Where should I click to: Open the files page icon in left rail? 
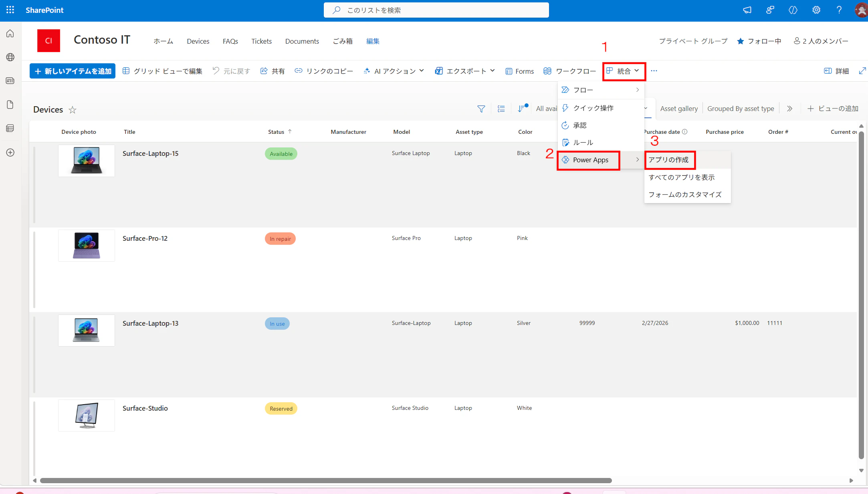pyautogui.click(x=10, y=105)
